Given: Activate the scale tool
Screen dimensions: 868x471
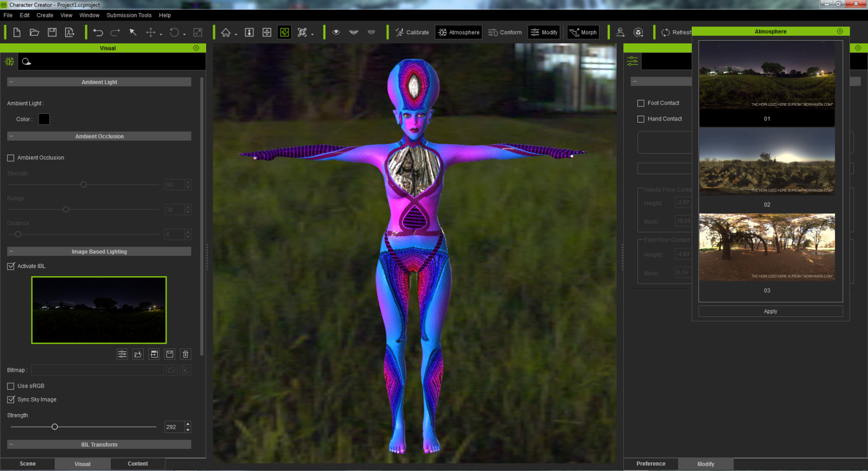Looking at the screenshot, I should (198, 33).
